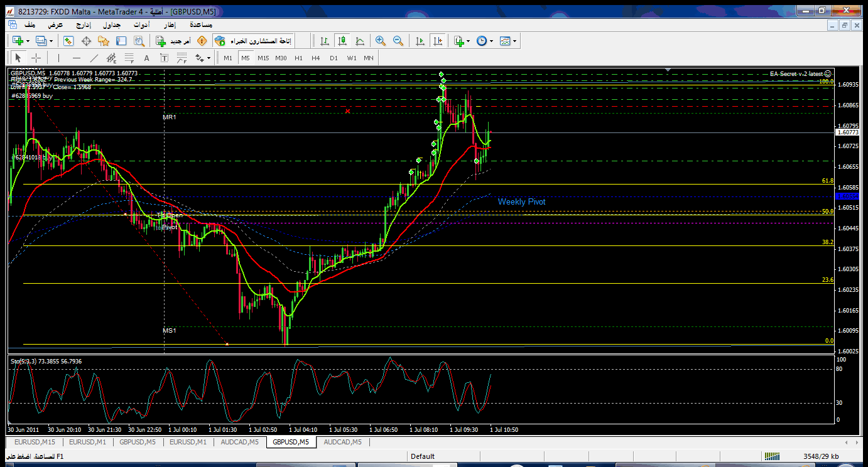Switch timeframe to H4

[x=316, y=58]
